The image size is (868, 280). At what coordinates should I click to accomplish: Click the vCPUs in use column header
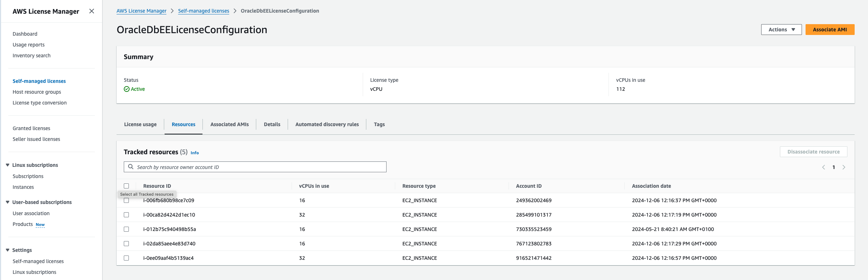pyautogui.click(x=314, y=186)
